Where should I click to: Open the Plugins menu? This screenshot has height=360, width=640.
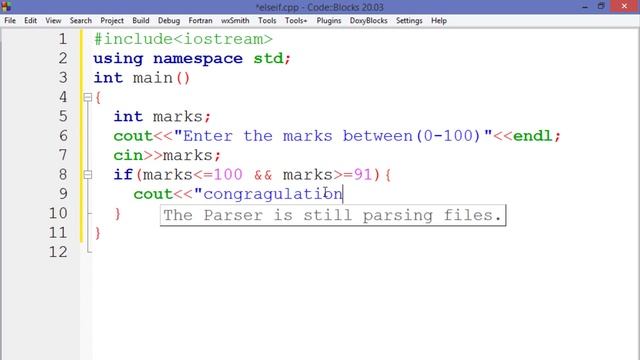pos(329,20)
